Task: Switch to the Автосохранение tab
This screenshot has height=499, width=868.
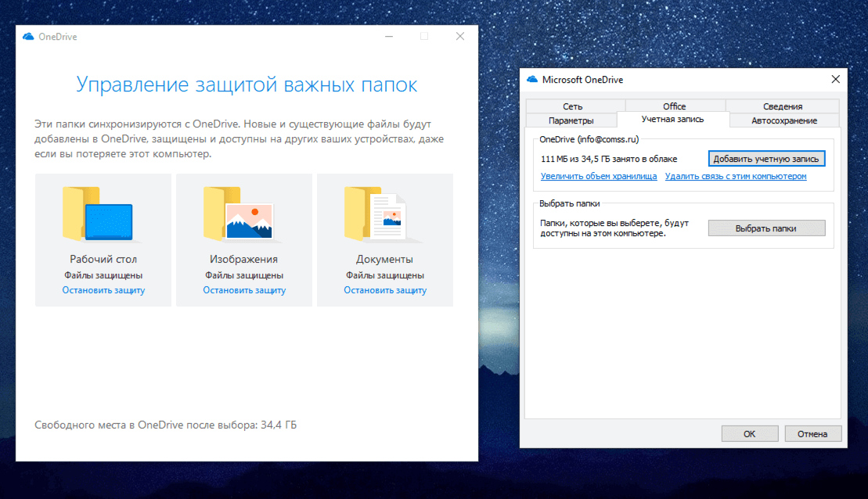Action: [x=783, y=120]
